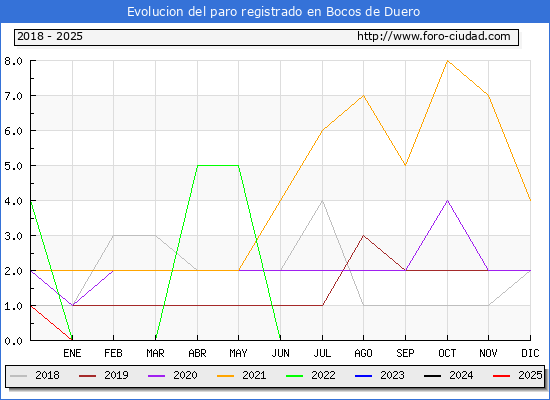Click the 2.0 y-axis value
Image resolution: width=550 pixels, height=400 pixels.
click(13, 271)
